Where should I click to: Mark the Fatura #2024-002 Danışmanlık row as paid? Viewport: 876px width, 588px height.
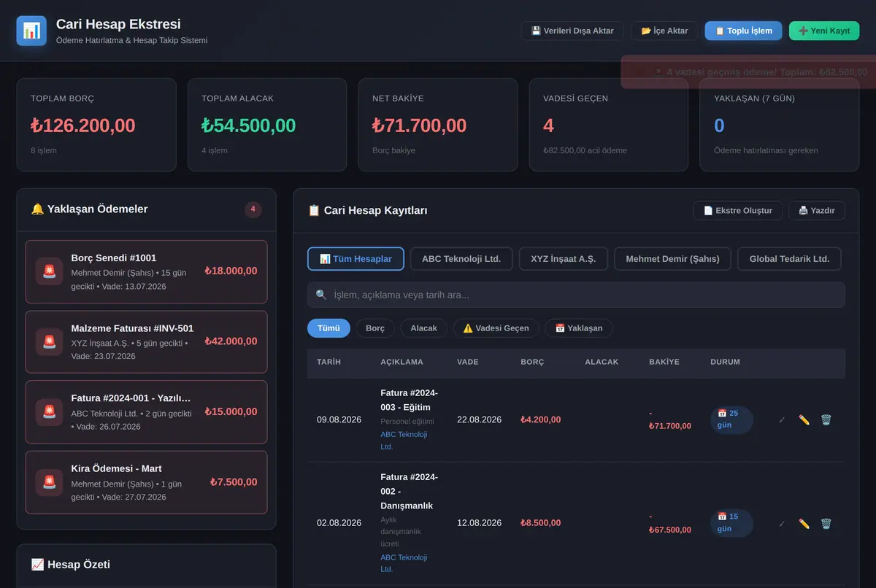click(x=782, y=524)
